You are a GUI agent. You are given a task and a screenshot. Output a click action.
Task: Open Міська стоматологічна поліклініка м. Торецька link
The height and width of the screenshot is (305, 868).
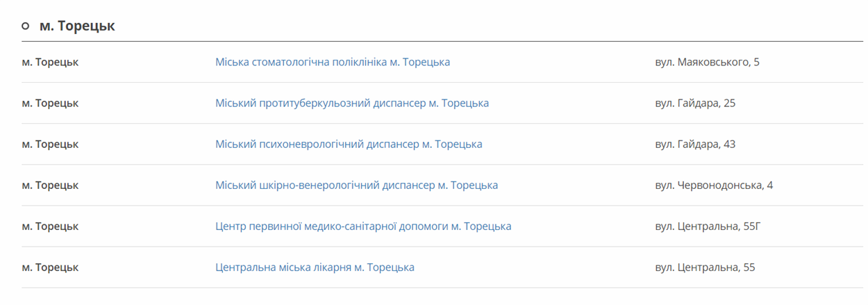tap(333, 62)
